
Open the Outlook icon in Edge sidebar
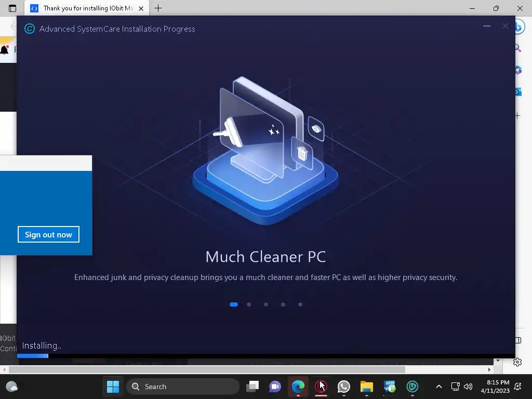click(x=518, y=91)
